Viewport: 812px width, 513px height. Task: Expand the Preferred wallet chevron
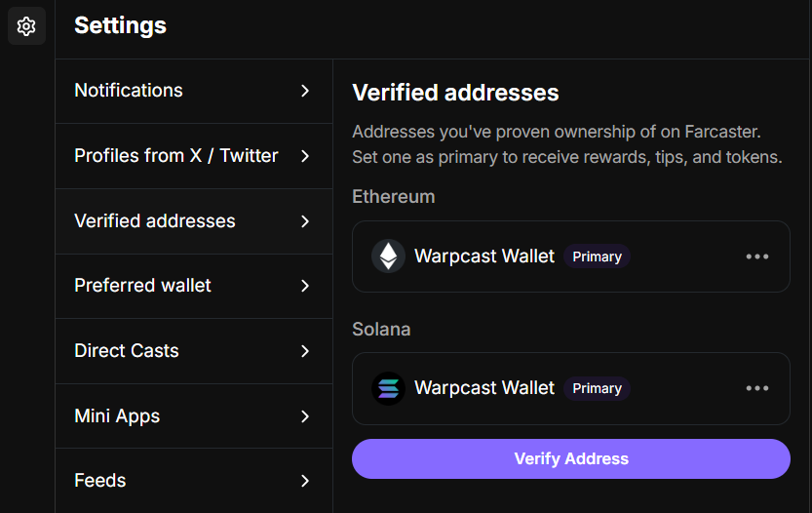pos(305,286)
